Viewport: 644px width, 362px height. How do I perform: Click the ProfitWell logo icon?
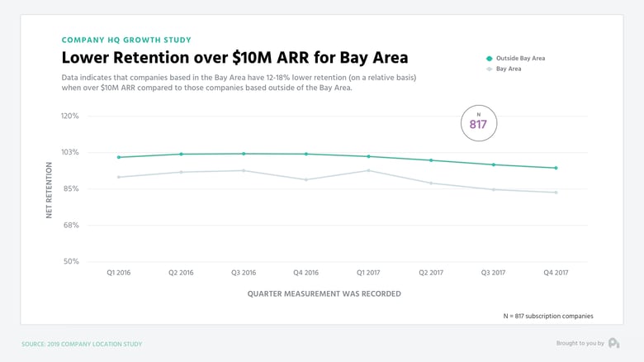coord(614,343)
